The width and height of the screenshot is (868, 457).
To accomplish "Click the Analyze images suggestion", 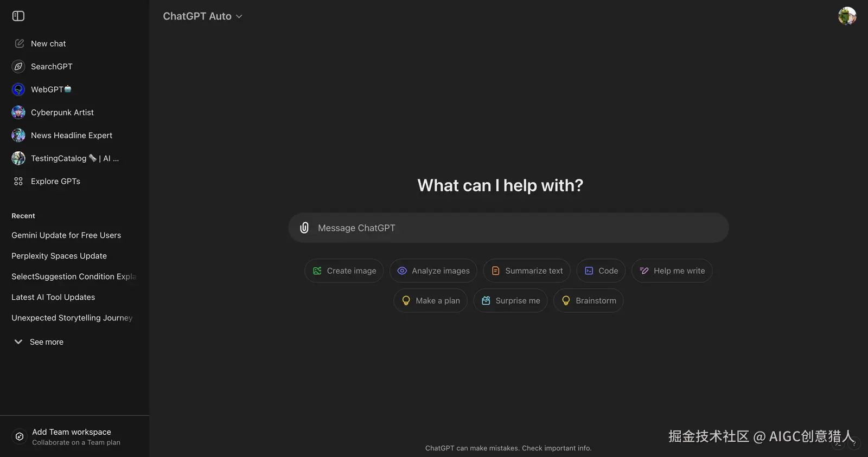I will tap(433, 271).
